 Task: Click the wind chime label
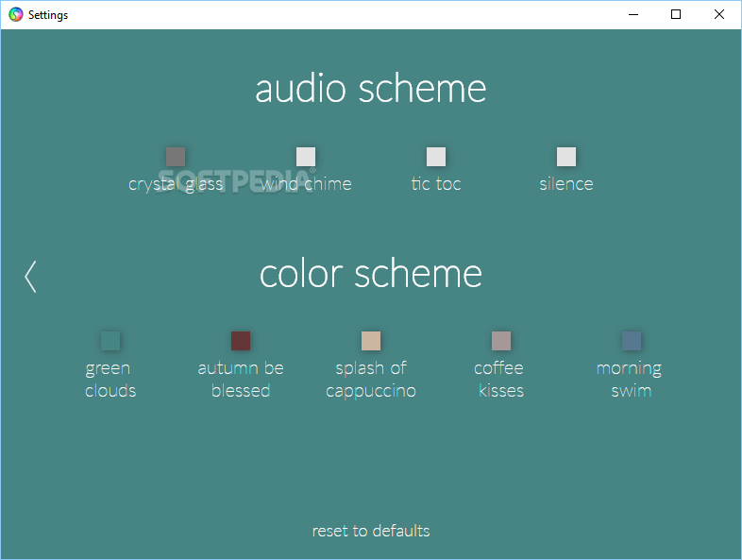coord(306,183)
